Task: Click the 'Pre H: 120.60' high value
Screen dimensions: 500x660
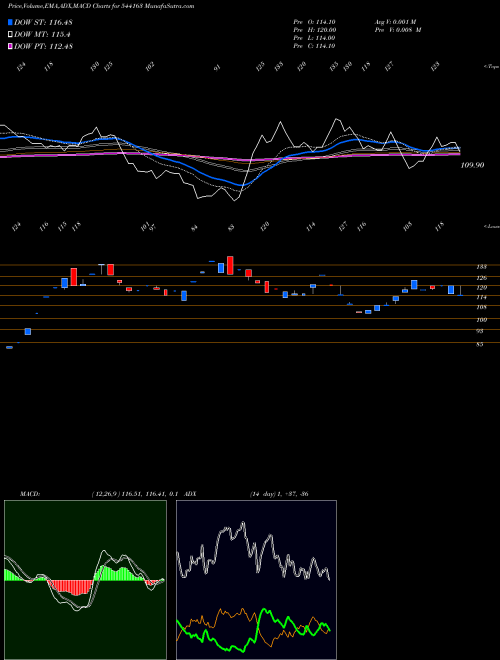Action: [314, 30]
